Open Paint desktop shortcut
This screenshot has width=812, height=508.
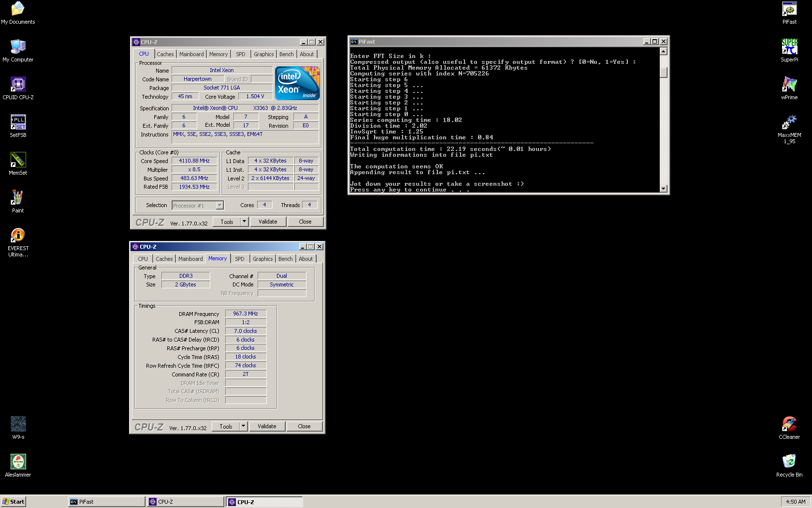[x=18, y=201]
